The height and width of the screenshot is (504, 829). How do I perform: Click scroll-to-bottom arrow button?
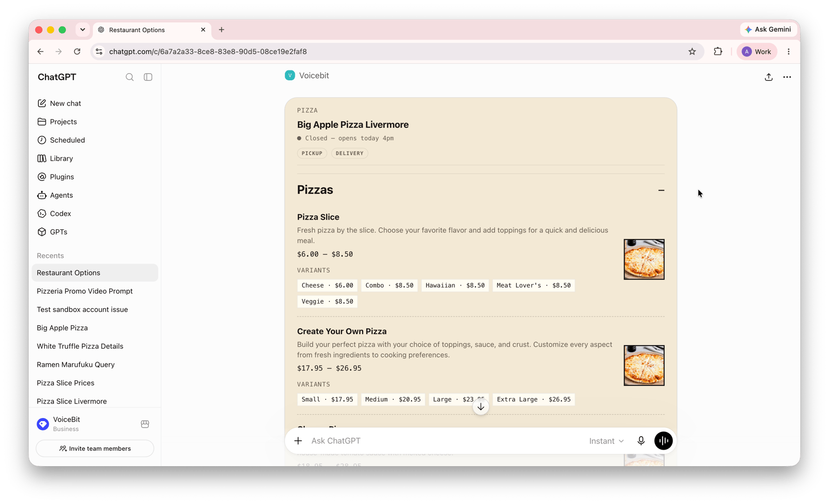click(x=481, y=407)
